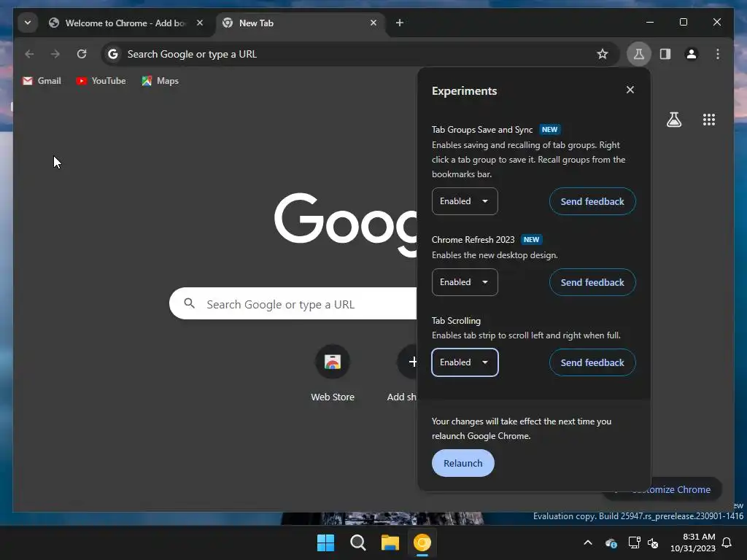The width and height of the screenshot is (747, 560).
Task: Open Chrome Refresh 2023 state dropdown
Action: (x=465, y=282)
